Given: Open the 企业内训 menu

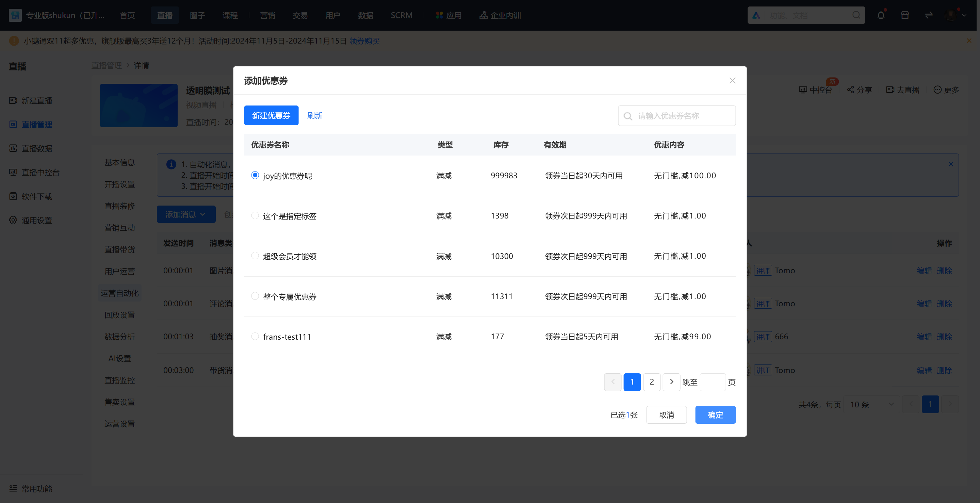Looking at the screenshot, I should point(500,15).
